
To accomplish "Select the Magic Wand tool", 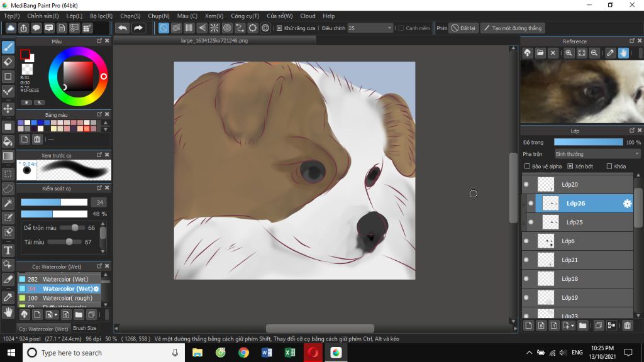I will [x=8, y=203].
